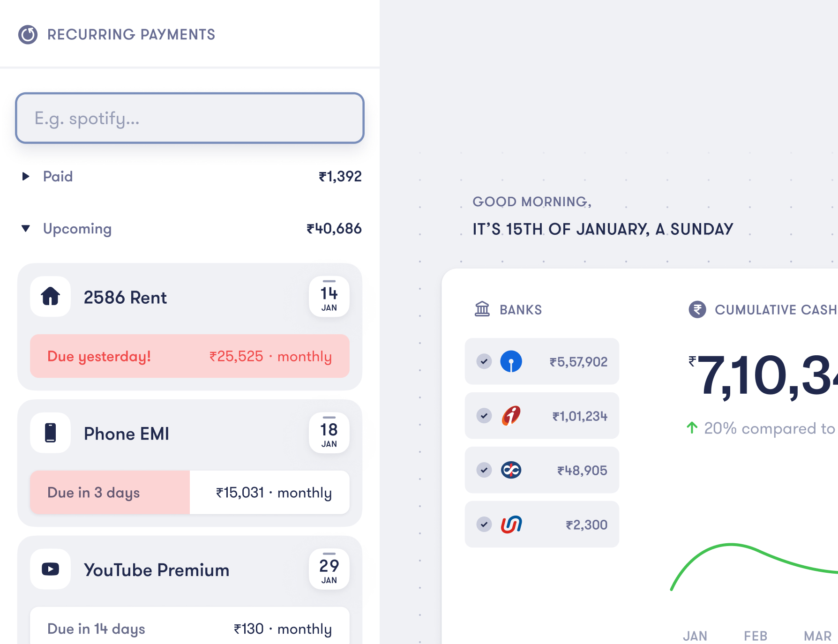
Task: Open the 14 Jan calendar badge
Action: click(329, 297)
